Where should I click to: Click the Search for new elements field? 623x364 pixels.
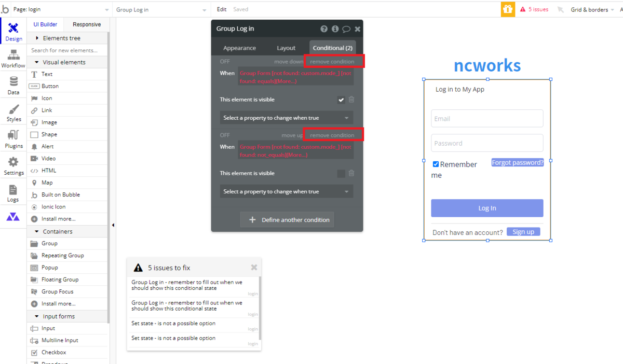67,50
